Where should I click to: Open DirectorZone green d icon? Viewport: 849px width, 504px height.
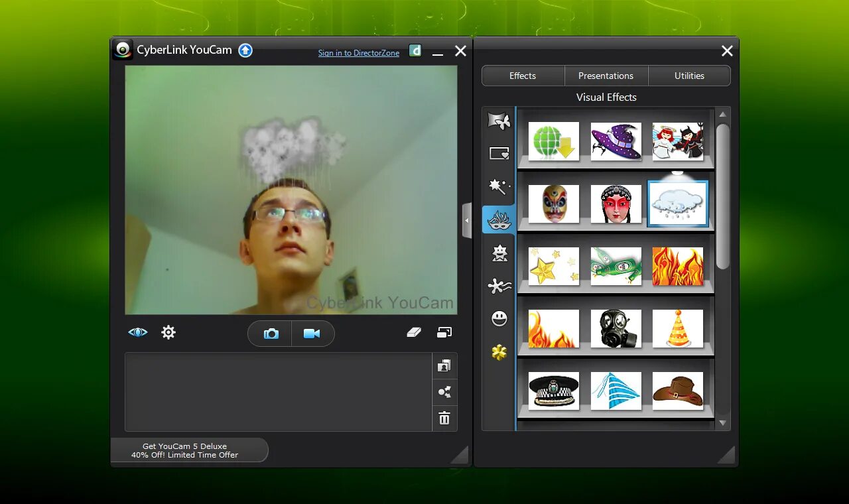click(x=415, y=50)
